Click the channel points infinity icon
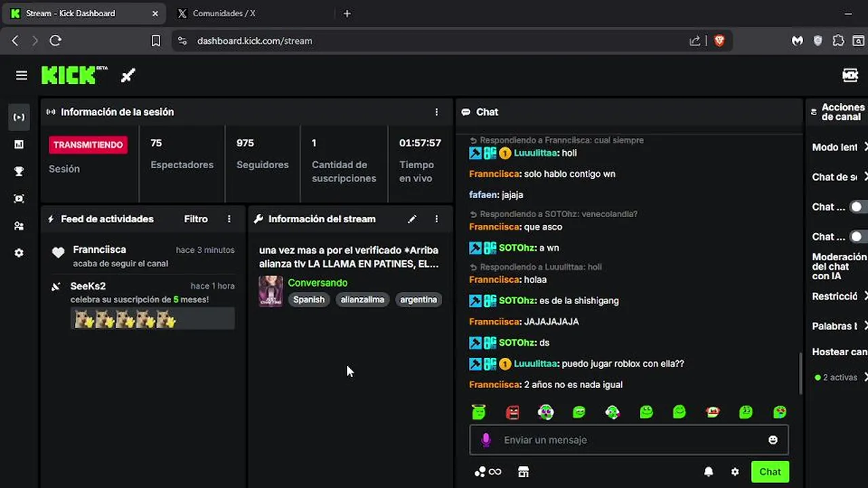 488,472
